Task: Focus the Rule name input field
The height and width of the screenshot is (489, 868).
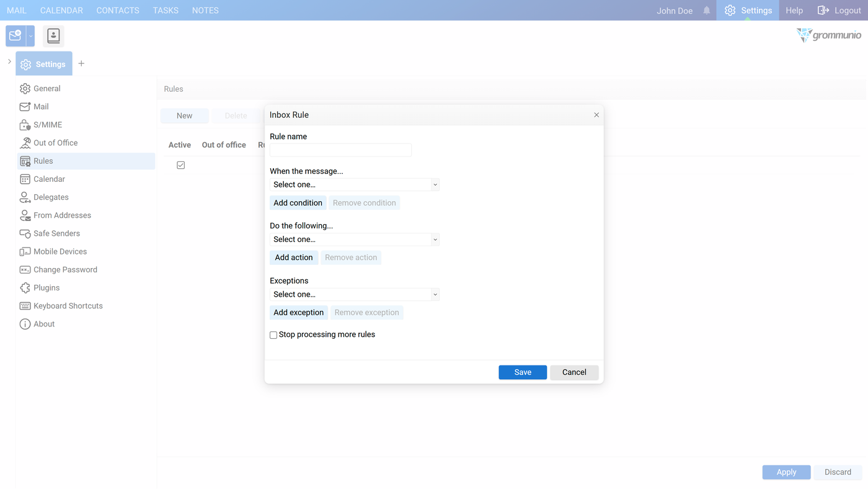Action: (340, 150)
